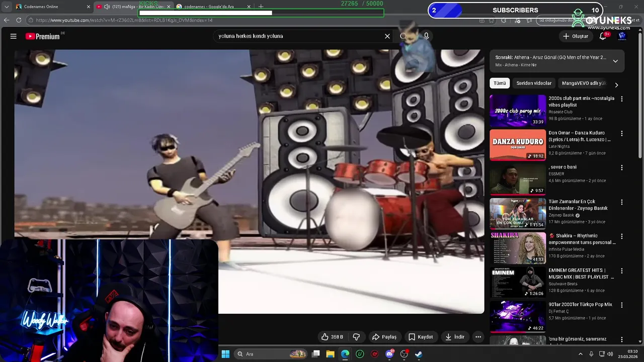
Task: Select the 'Seriden videolar' filter chip
Action: coord(534,83)
